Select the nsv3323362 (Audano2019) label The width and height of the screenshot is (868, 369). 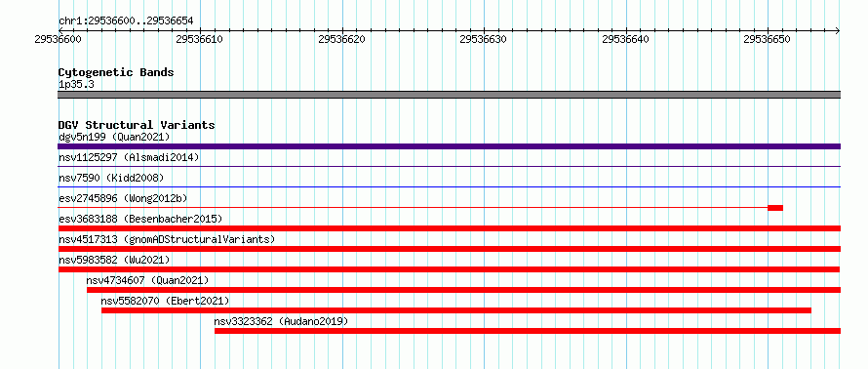pos(281,321)
